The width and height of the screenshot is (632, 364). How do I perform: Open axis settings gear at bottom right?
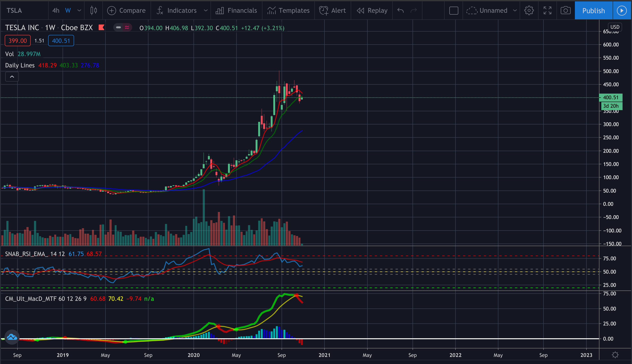point(615,355)
